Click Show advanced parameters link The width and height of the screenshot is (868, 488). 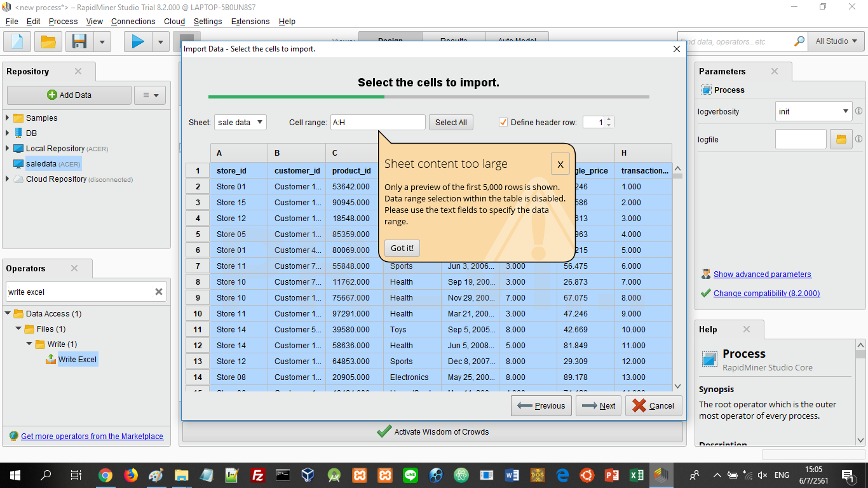click(762, 274)
